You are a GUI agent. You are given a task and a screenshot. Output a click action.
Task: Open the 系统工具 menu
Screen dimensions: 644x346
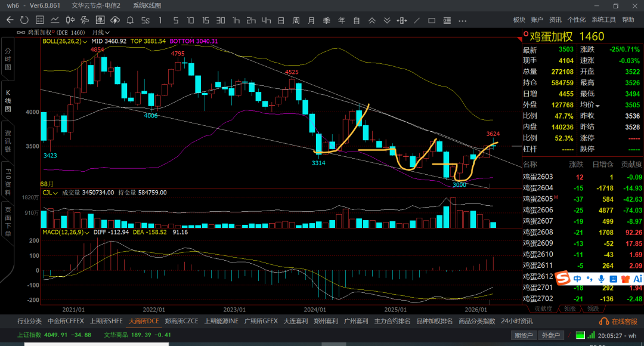click(603, 20)
